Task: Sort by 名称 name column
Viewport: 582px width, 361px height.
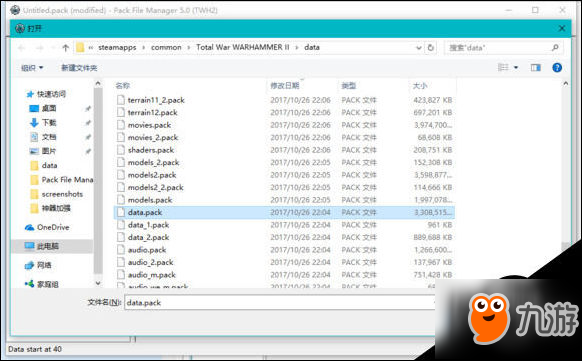Action: [122, 86]
